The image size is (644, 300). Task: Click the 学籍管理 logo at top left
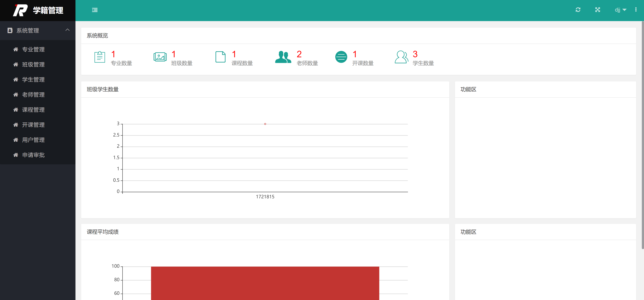point(38,10)
